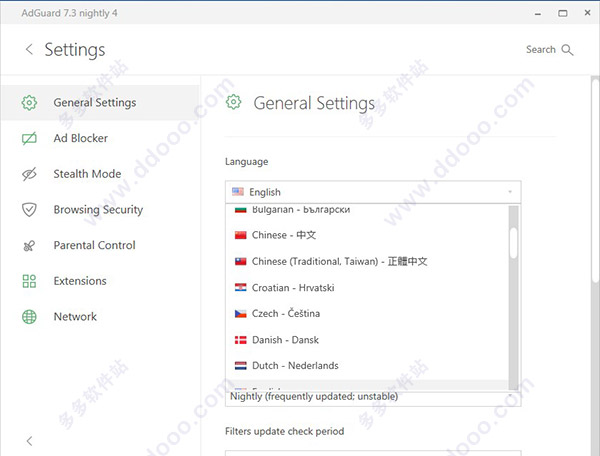Select Czech - Čeština option
Screen dimensions: 600x456
point(367,314)
